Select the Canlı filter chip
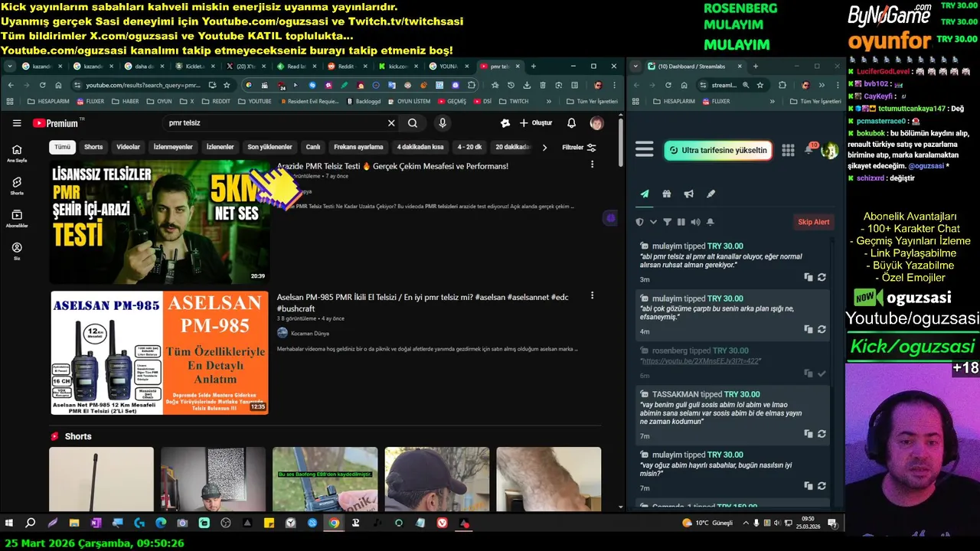 click(313, 147)
